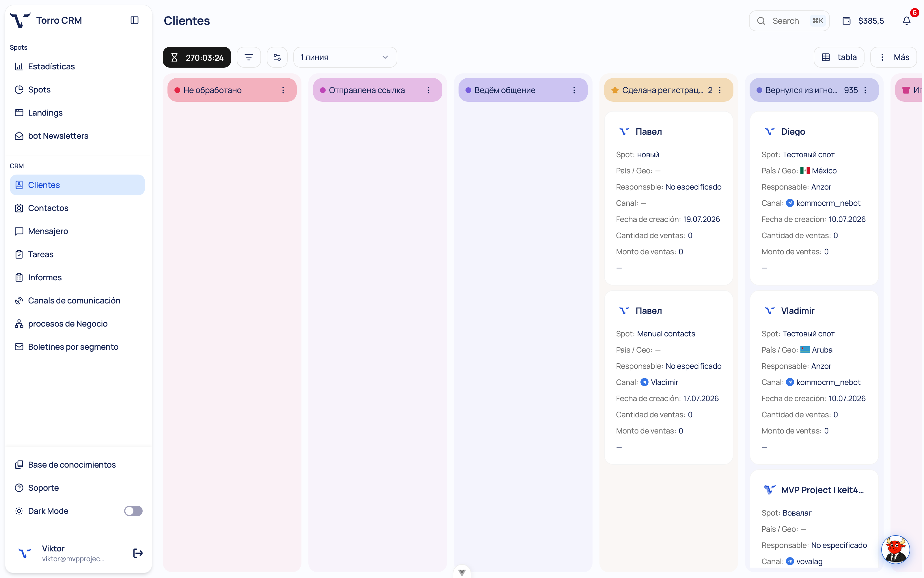Open the filter lines icon button
Screen dimensions: 924x578
[x=249, y=57]
